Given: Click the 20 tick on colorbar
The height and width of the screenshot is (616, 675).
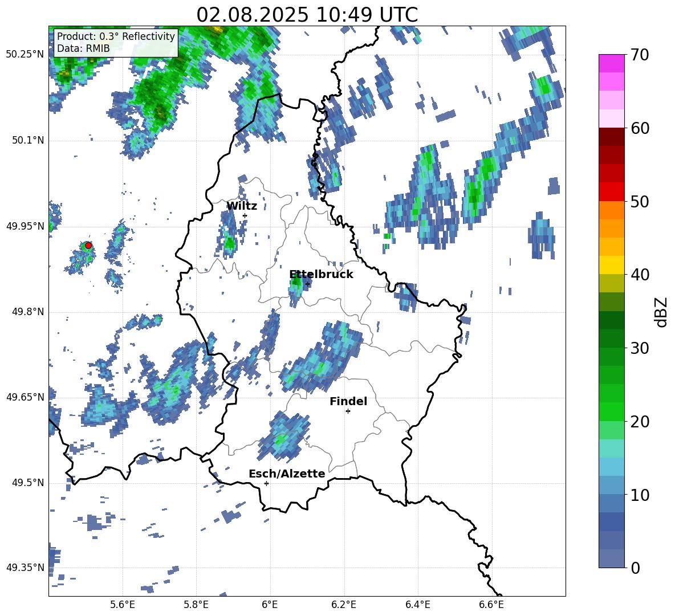Looking at the screenshot, I should point(640,422).
